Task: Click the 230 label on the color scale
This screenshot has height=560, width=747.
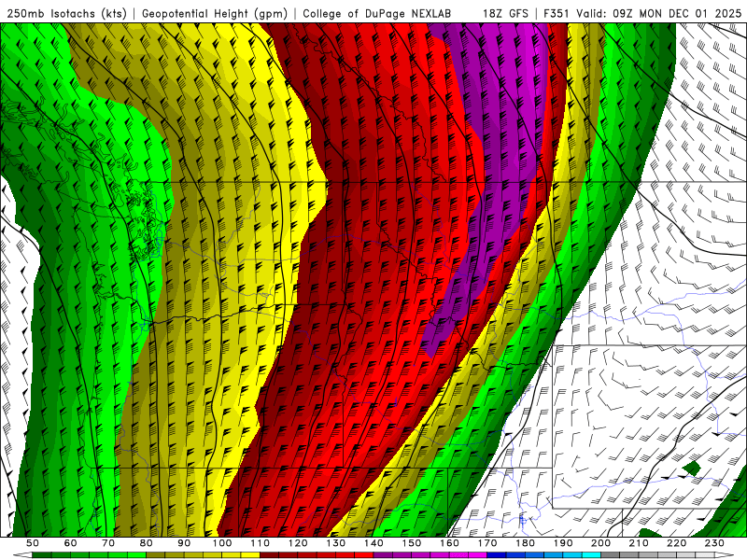Action: point(715,543)
